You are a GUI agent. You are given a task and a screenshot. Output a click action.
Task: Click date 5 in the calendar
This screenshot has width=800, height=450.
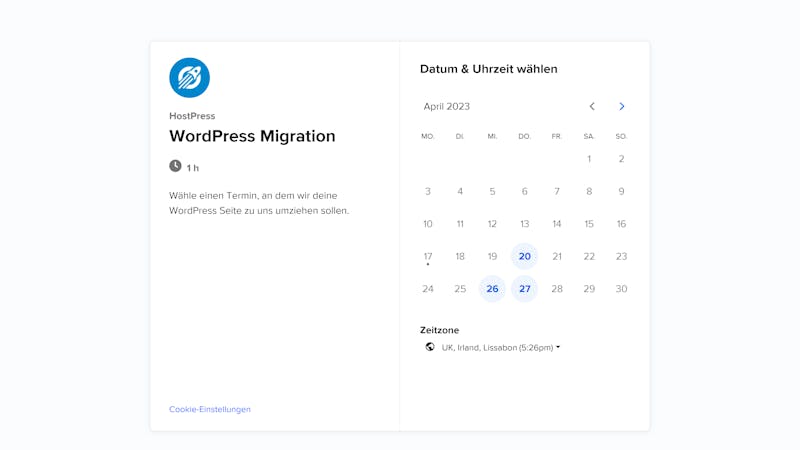[492, 191]
